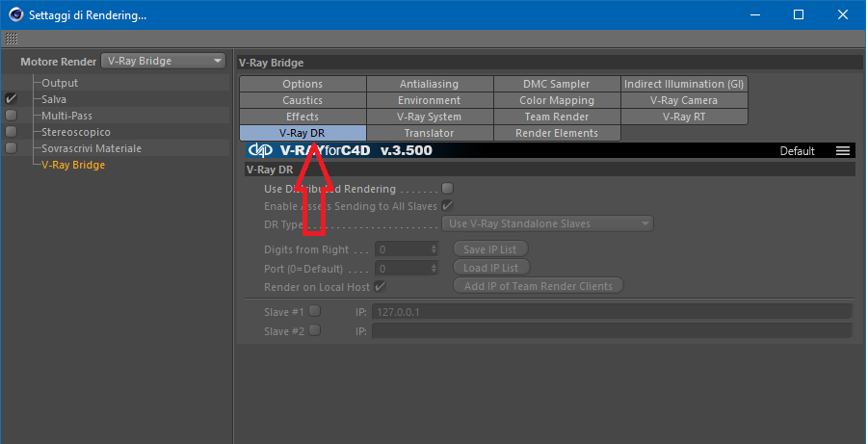This screenshot has height=444, width=868.
Task: Click the Slave #1 IP field
Action: [x=612, y=312]
